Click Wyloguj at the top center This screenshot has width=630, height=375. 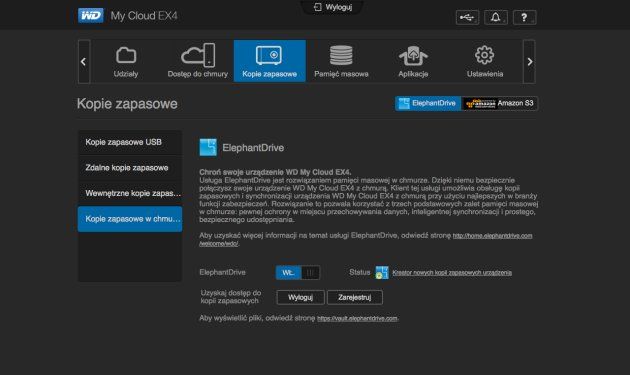[x=333, y=7]
